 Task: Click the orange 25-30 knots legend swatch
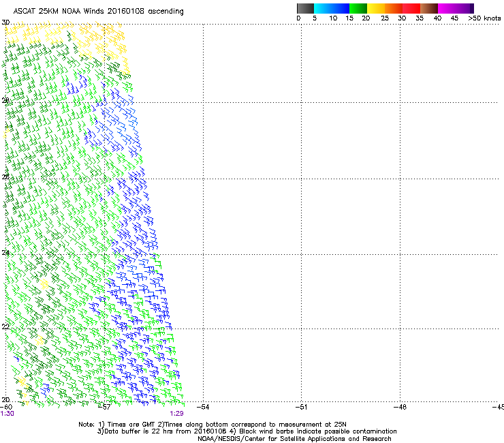394,8
